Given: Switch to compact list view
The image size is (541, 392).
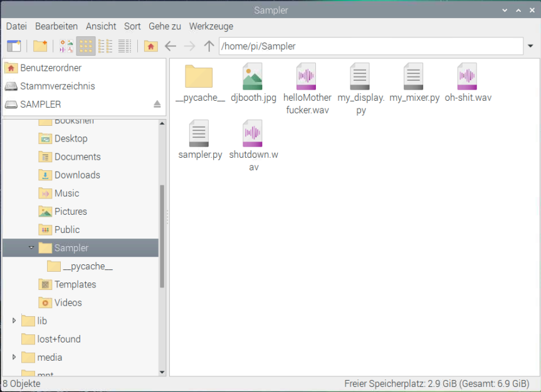Looking at the screenshot, I should (105, 46).
